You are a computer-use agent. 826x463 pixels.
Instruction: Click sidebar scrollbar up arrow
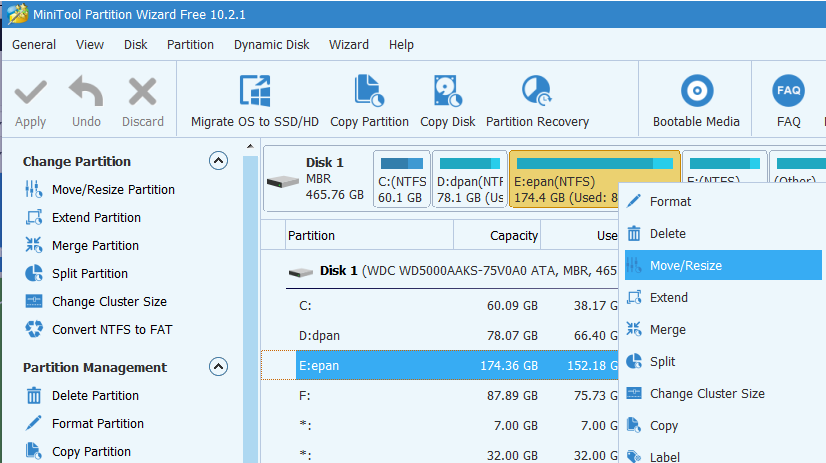pyautogui.click(x=250, y=146)
